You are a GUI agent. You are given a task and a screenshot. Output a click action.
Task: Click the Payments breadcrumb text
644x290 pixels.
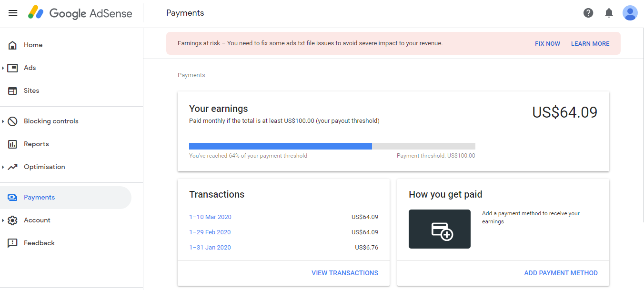tap(191, 75)
